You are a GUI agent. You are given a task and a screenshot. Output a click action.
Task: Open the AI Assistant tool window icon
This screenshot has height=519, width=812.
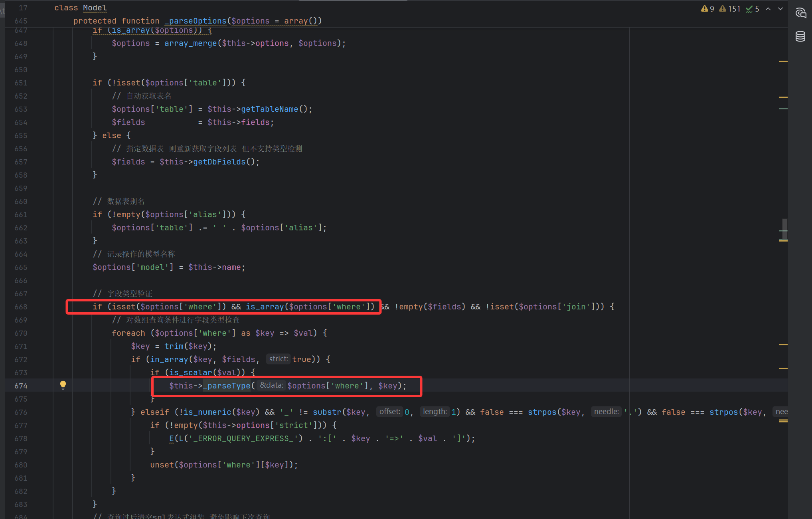800,13
